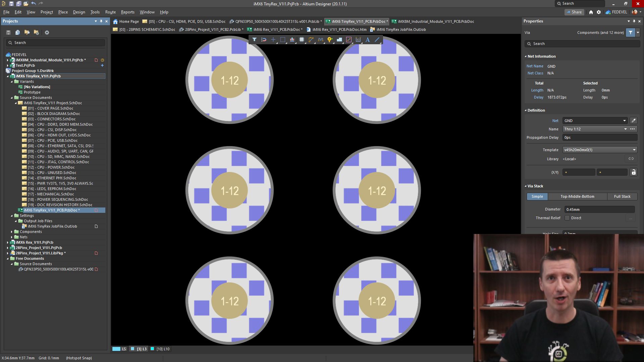Select the Place Dimension tool
The height and width of the screenshot is (362, 644).
pos(358,40)
